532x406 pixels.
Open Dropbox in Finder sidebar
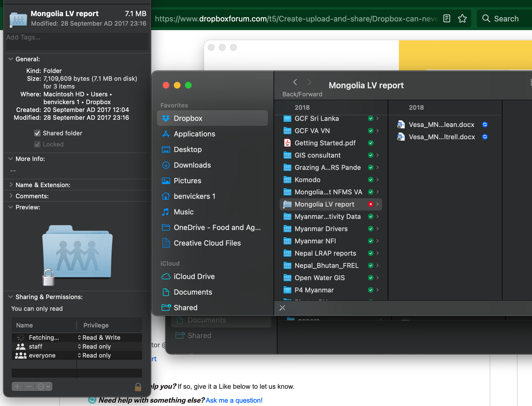(212, 118)
